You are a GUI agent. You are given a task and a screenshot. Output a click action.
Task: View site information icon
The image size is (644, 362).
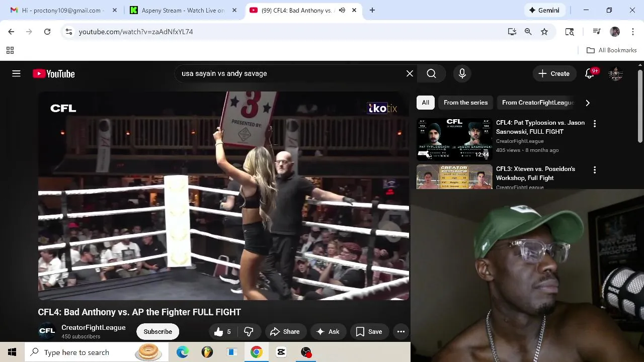click(x=69, y=32)
